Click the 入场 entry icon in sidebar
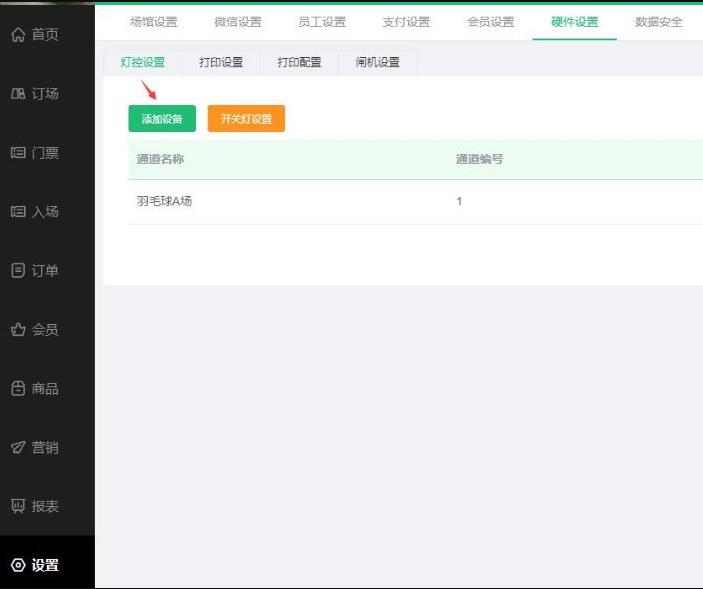 (x=18, y=212)
